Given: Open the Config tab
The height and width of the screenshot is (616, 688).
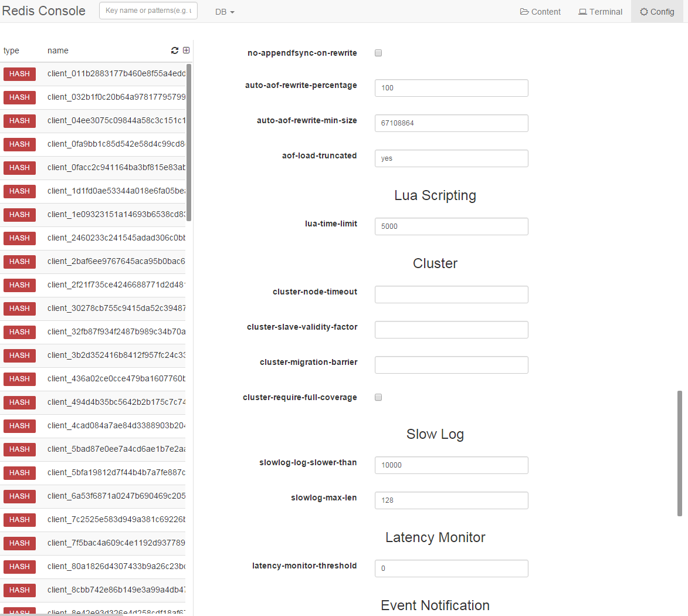Looking at the screenshot, I should coord(657,12).
